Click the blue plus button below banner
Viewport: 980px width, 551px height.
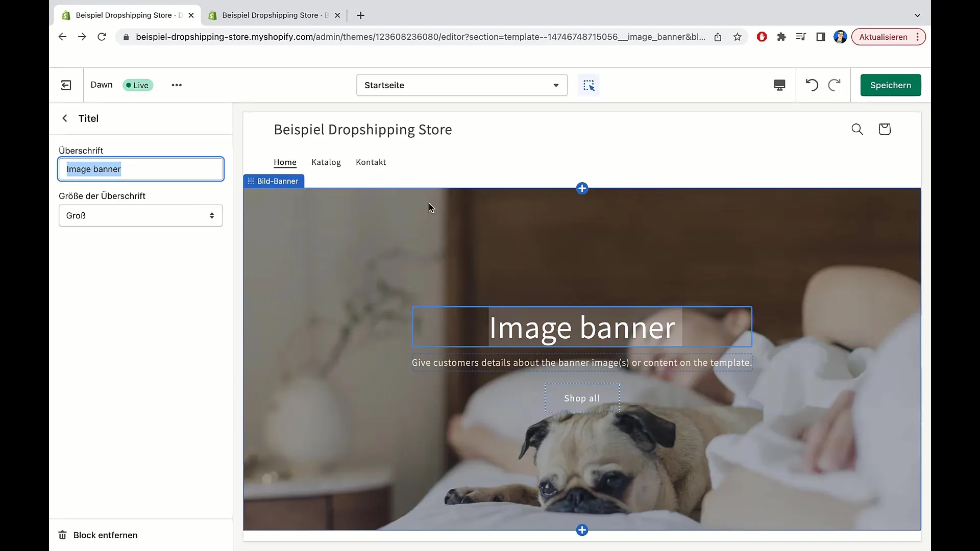tap(581, 530)
